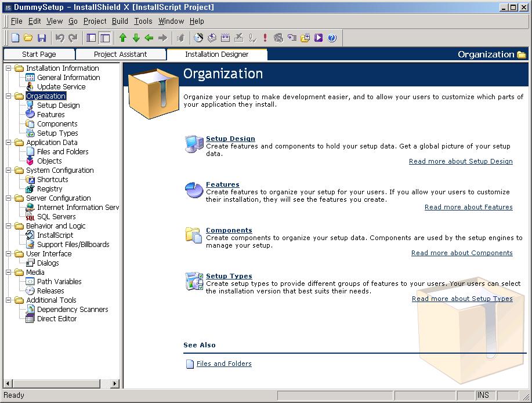532x403 pixels.
Task: Click the gray forward arrow
Action: 163,38
